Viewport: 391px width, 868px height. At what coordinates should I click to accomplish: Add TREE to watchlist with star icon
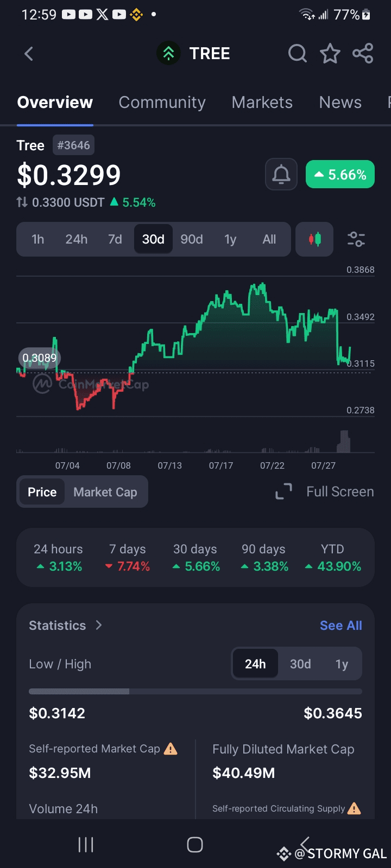tap(330, 54)
